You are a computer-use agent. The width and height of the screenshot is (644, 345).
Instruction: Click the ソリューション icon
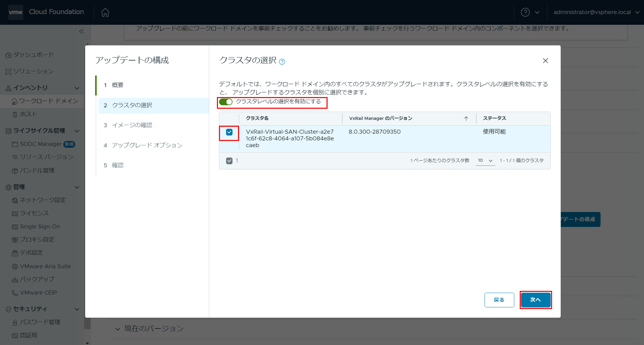8,72
